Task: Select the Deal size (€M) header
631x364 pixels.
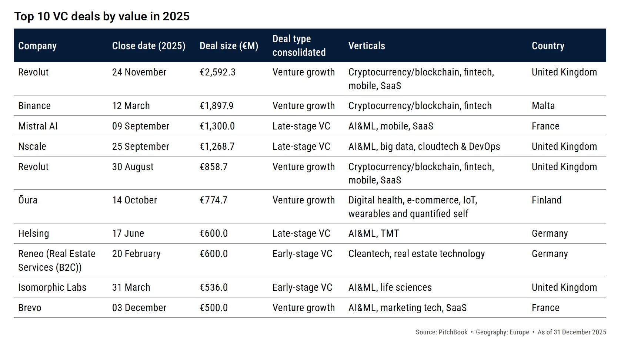Action: click(229, 46)
